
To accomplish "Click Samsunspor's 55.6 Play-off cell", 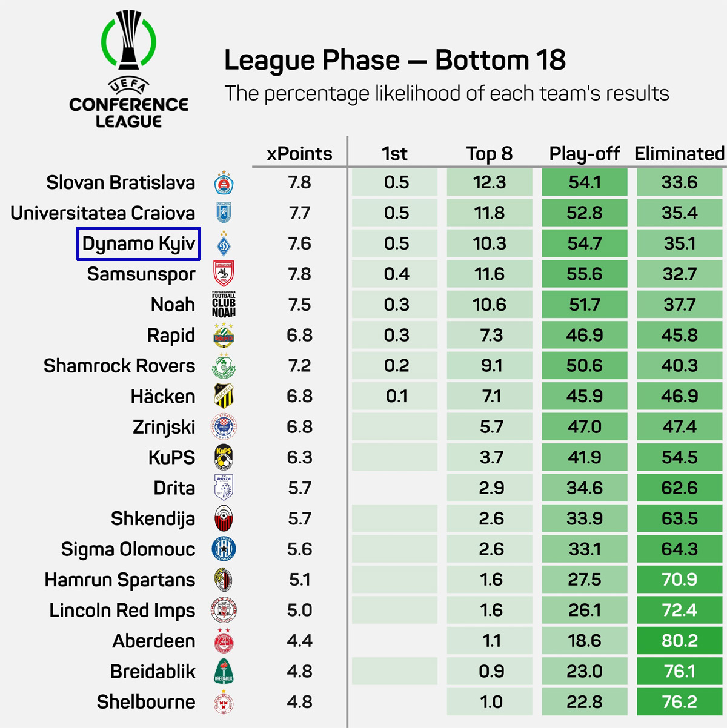I will click(584, 274).
